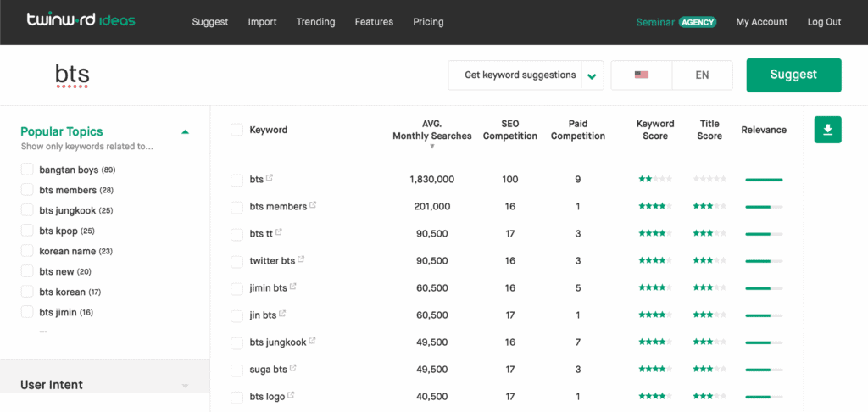Open the Suggest menu item

[210, 22]
